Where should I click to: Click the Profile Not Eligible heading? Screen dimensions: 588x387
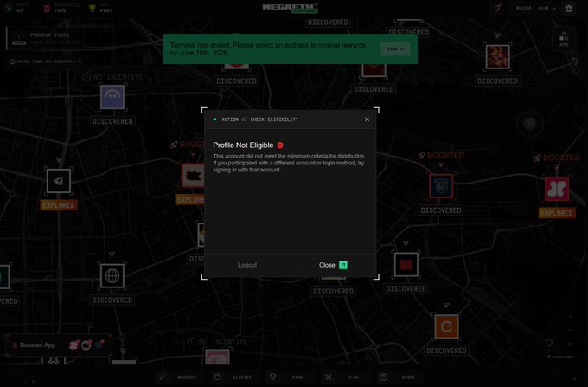coord(243,145)
